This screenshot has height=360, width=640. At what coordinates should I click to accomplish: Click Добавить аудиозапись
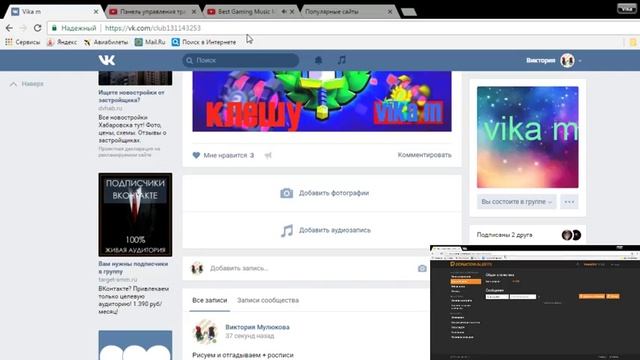tap(335, 230)
